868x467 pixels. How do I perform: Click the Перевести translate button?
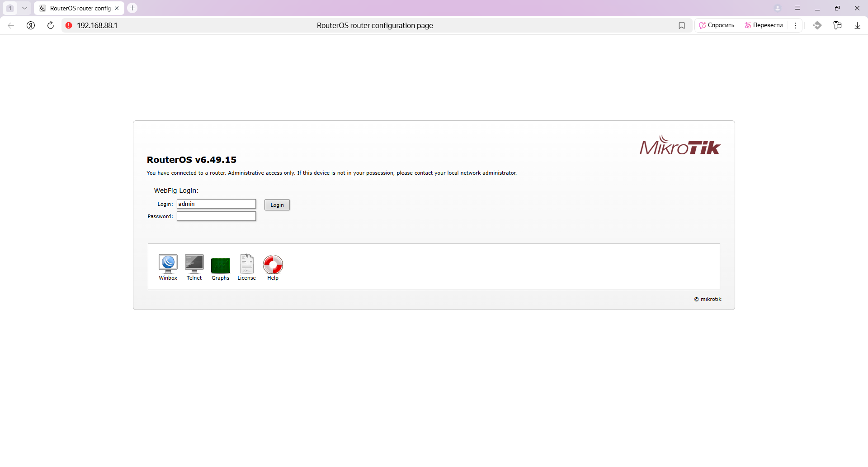click(764, 25)
